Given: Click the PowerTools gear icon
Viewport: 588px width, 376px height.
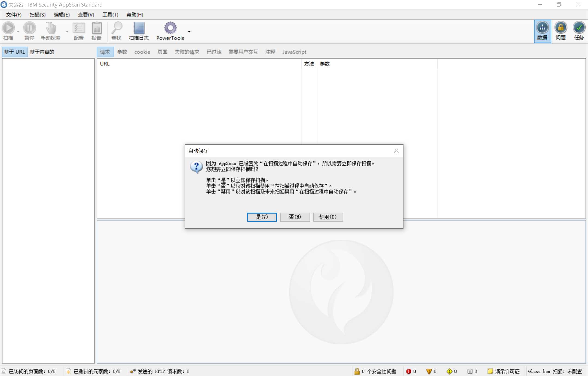Looking at the screenshot, I should click(x=170, y=28).
